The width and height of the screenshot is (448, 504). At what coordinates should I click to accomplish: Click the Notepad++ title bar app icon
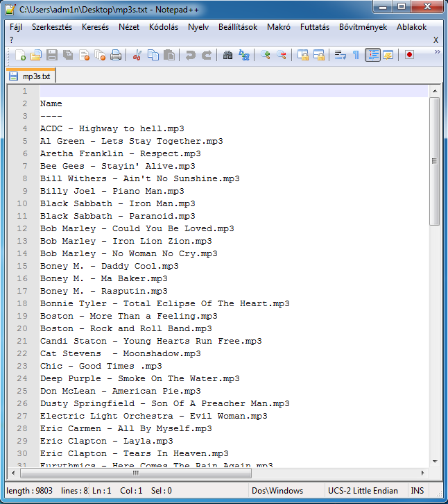tap(10, 10)
